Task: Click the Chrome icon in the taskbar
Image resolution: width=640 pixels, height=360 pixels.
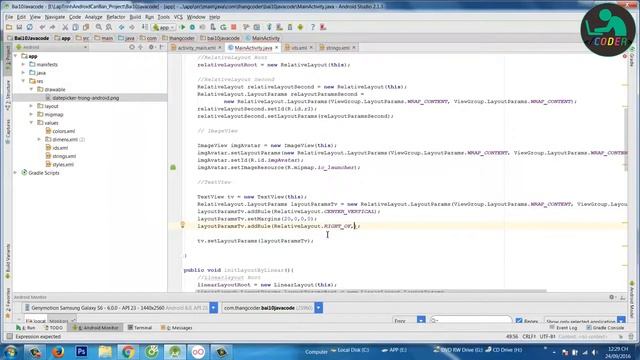Action: coord(128,351)
